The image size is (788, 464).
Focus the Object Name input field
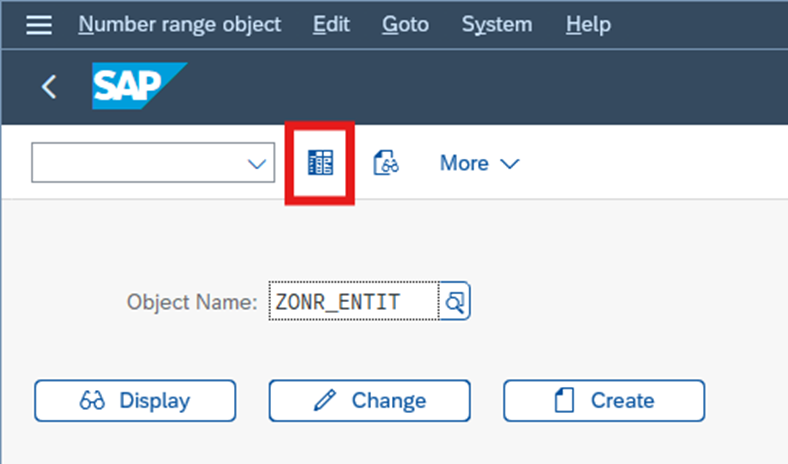(352, 302)
